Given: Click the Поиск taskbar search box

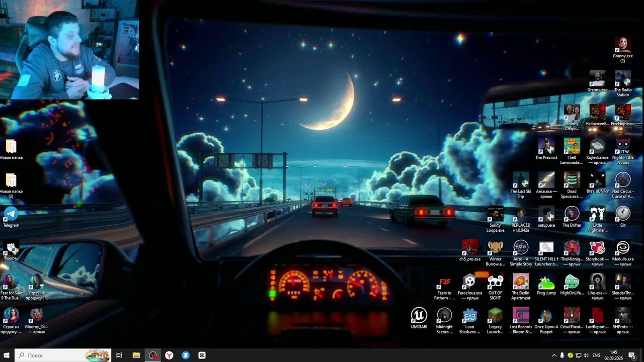Looking at the screenshot, I should [x=63, y=355].
